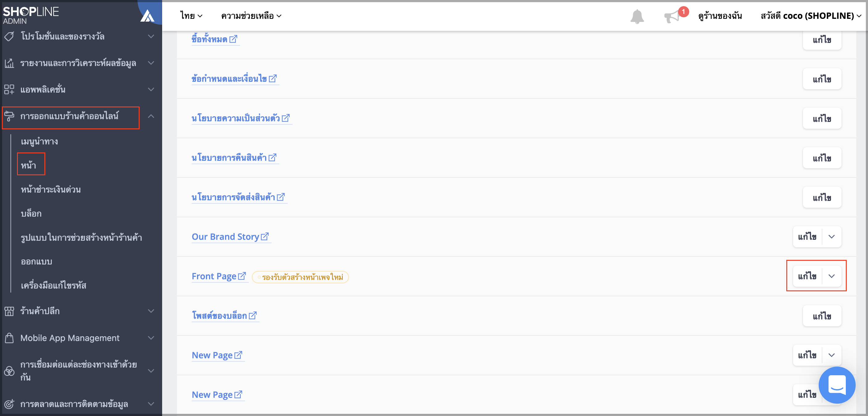Viewport: 868px width, 416px height.
Task: Click the notification bell icon
Action: tap(637, 16)
